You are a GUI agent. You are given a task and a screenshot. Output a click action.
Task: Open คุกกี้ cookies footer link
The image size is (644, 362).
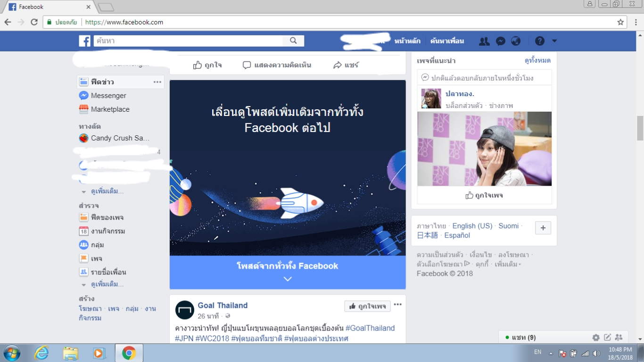point(482,264)
